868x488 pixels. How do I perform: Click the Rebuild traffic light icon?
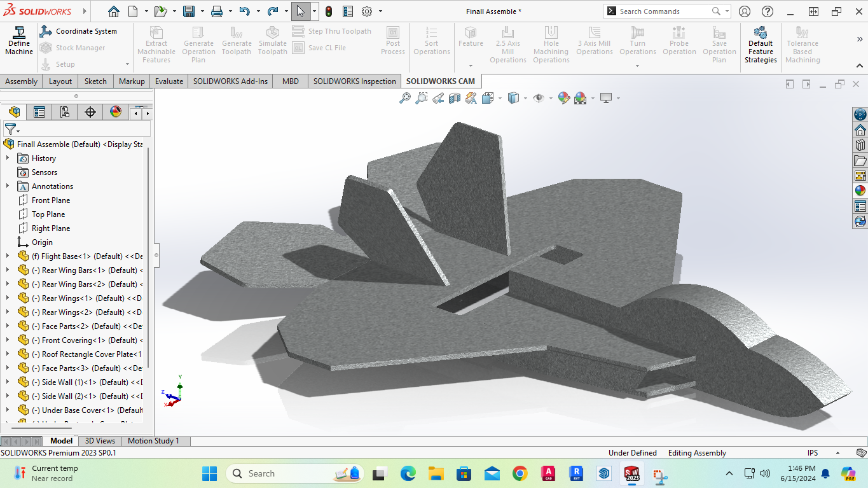click(328, 11)
